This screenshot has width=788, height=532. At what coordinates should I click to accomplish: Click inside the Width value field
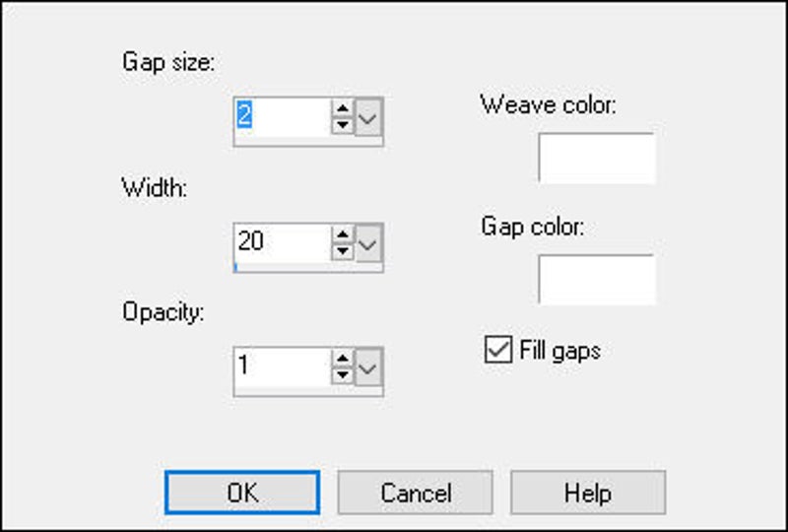(x=281, y=242)
